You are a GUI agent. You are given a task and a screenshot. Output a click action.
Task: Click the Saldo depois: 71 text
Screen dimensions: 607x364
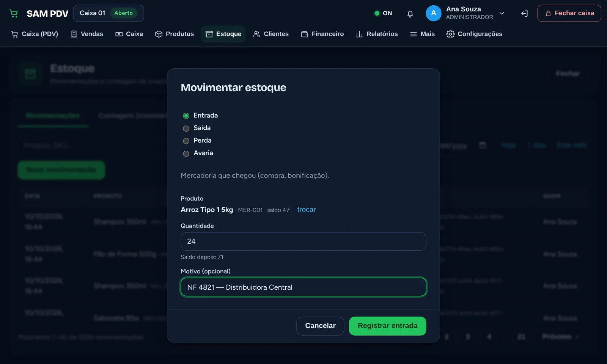click(x=202, y=257)
